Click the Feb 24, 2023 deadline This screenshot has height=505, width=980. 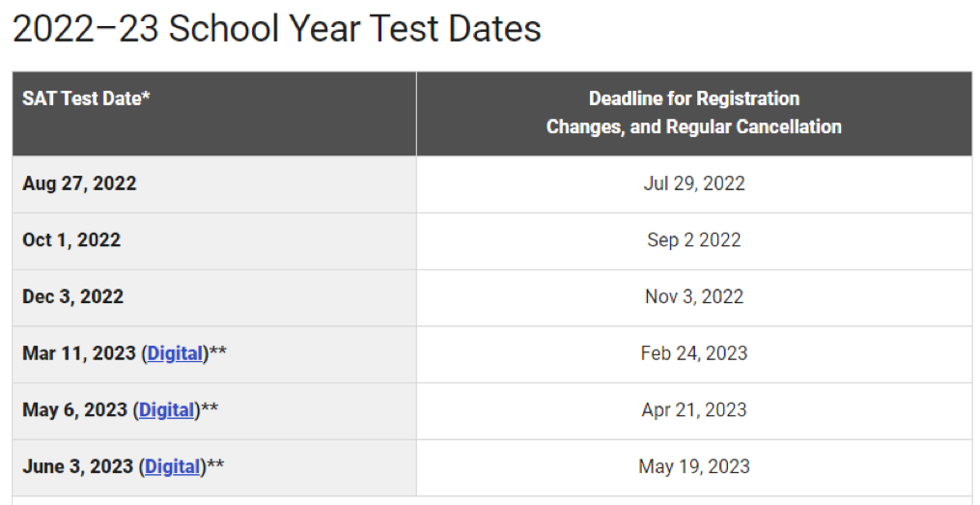(x=694, y=353)
